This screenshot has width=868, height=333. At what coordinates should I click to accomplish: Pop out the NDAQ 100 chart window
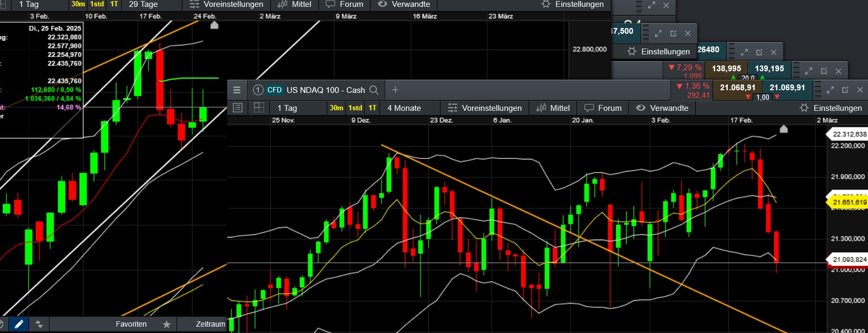[x=845, y=90]
